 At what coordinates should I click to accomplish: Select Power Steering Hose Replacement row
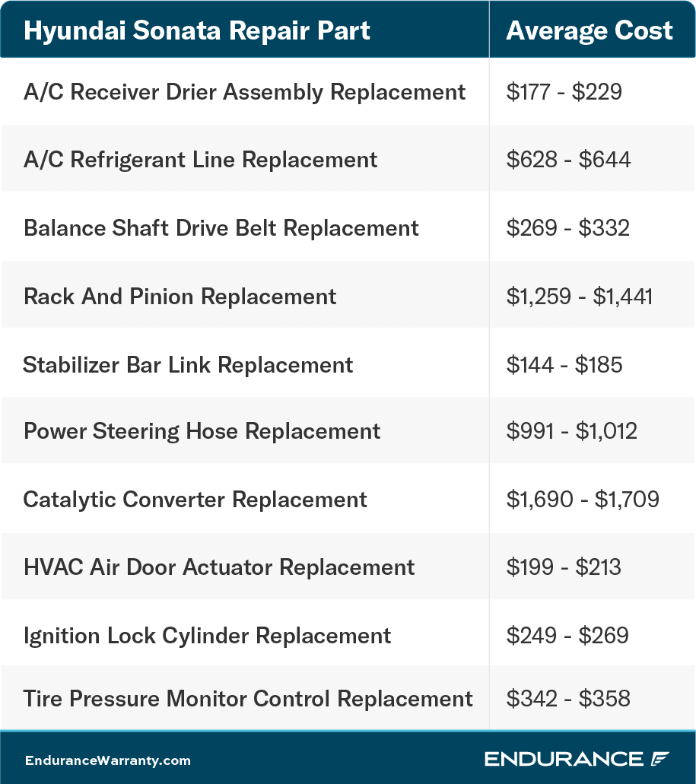[202, 431]
